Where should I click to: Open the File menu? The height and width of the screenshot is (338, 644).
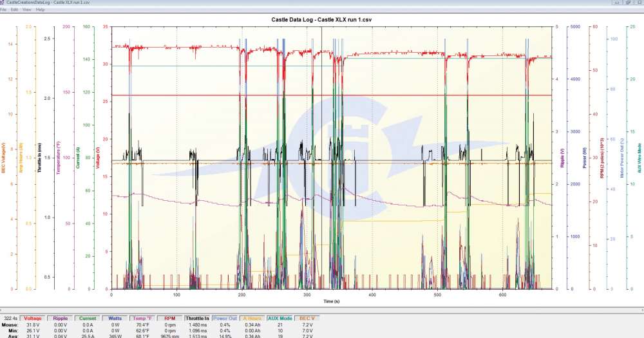point(4,10)
